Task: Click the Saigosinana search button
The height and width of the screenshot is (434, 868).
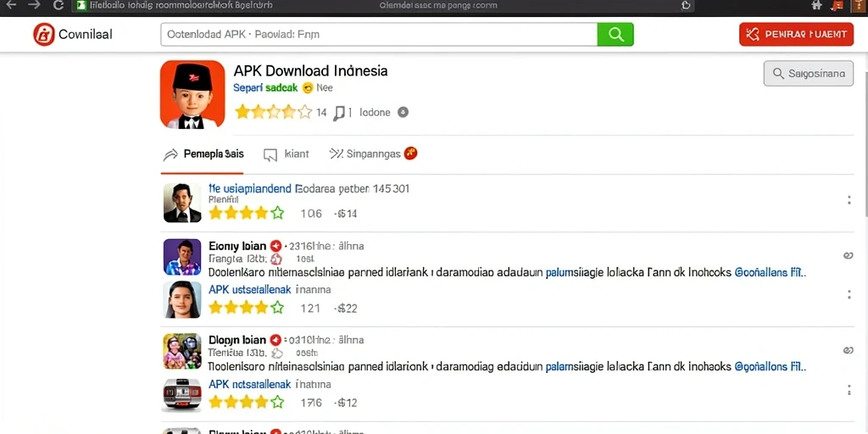Action: [808, 73]
